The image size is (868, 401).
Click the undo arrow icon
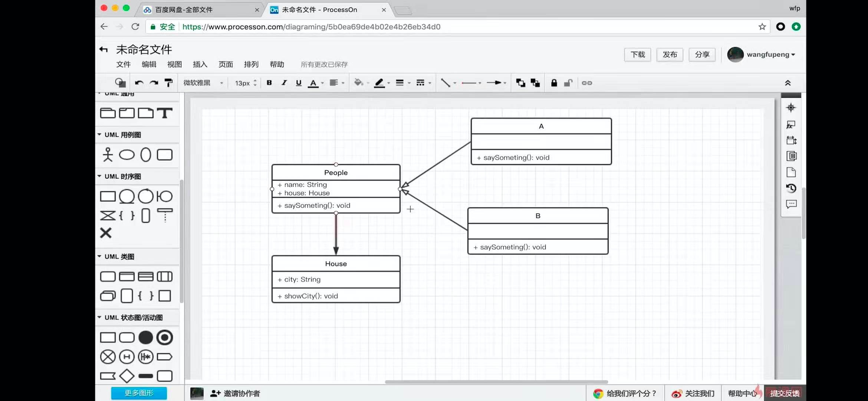(139, 83)
